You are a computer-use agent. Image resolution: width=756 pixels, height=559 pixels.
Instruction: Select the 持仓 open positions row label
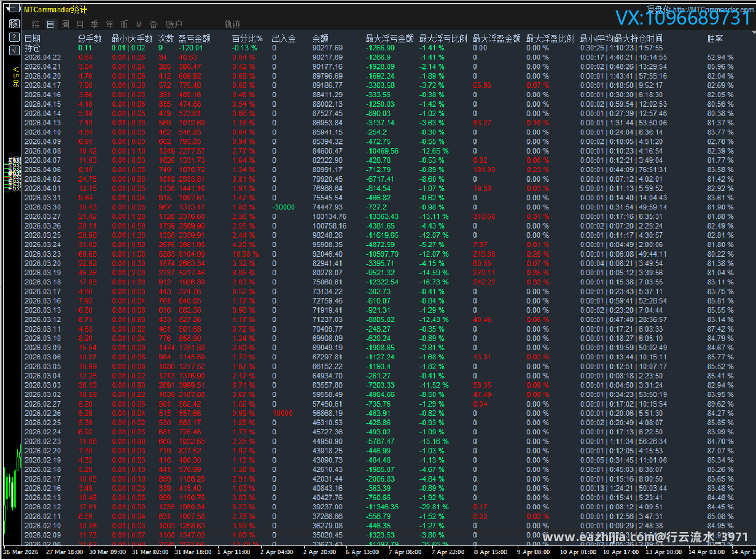[x=33, y=47]
